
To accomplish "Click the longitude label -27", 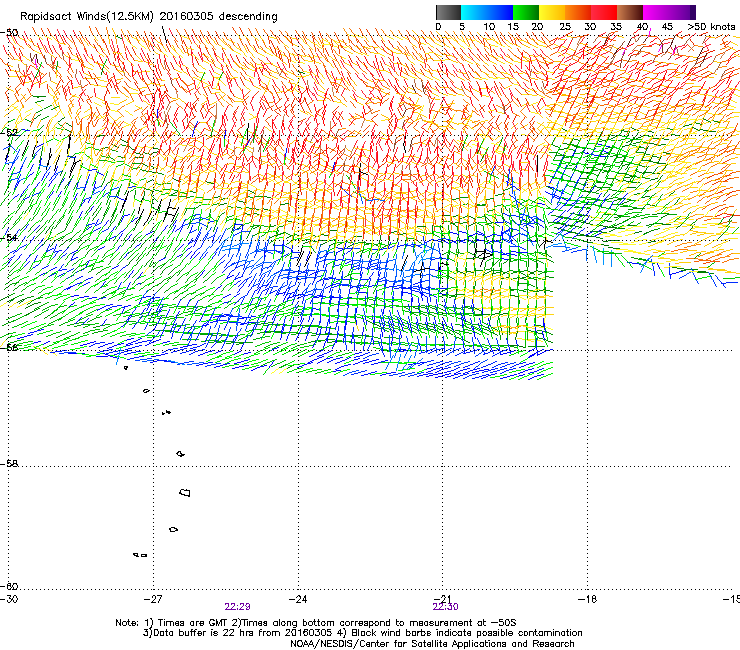I will pos(153,599).
